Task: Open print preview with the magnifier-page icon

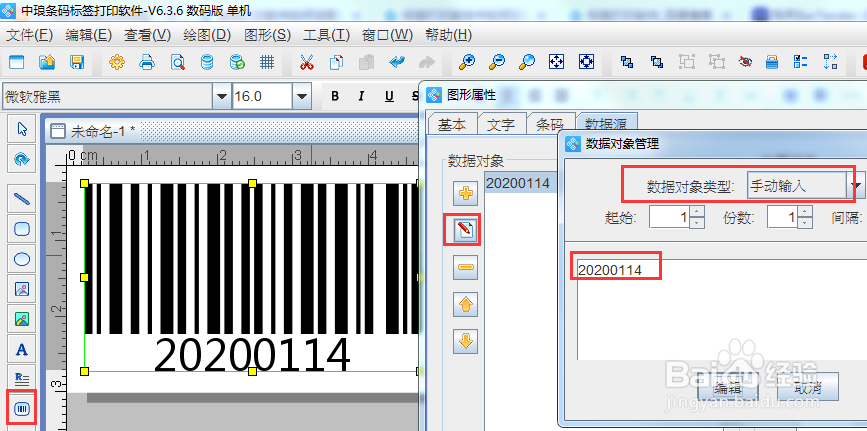Action: [177, 62]
